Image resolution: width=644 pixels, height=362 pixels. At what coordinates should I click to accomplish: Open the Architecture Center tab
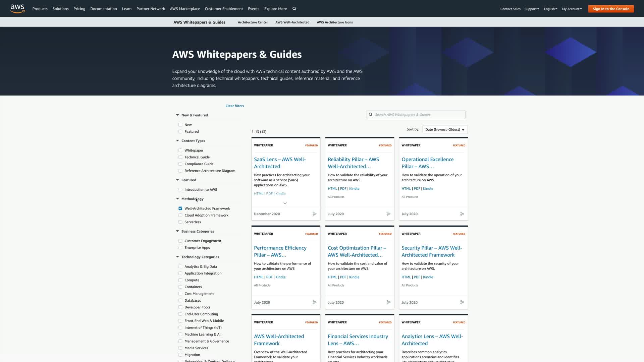pyautogui.click(x=253, y=22)
